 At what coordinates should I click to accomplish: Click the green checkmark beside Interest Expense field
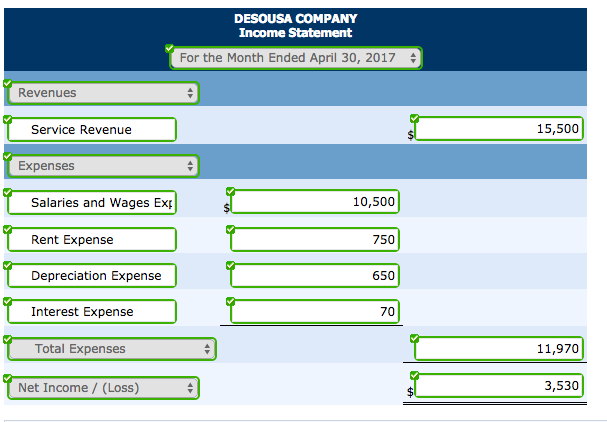pyautogui.click(x=7, y=301)
